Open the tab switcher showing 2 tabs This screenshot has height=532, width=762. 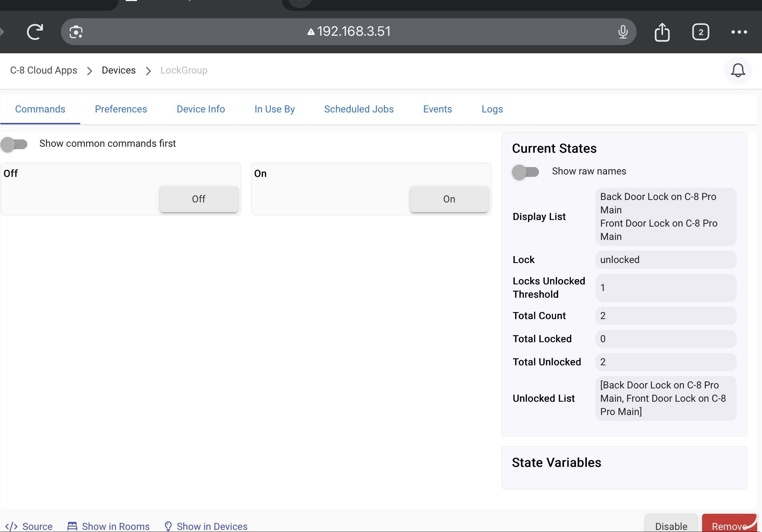coord(700,32)
